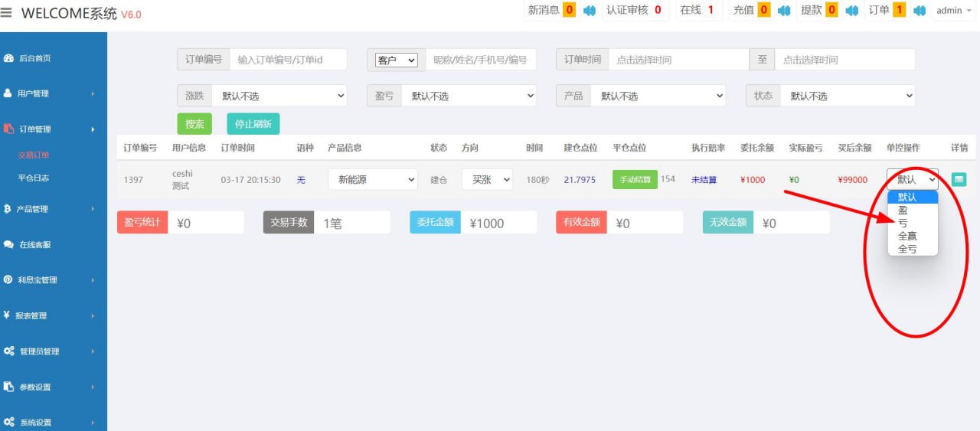Open order details teal icon
This screenshot has width=980, height=431.
click(959, 179)
